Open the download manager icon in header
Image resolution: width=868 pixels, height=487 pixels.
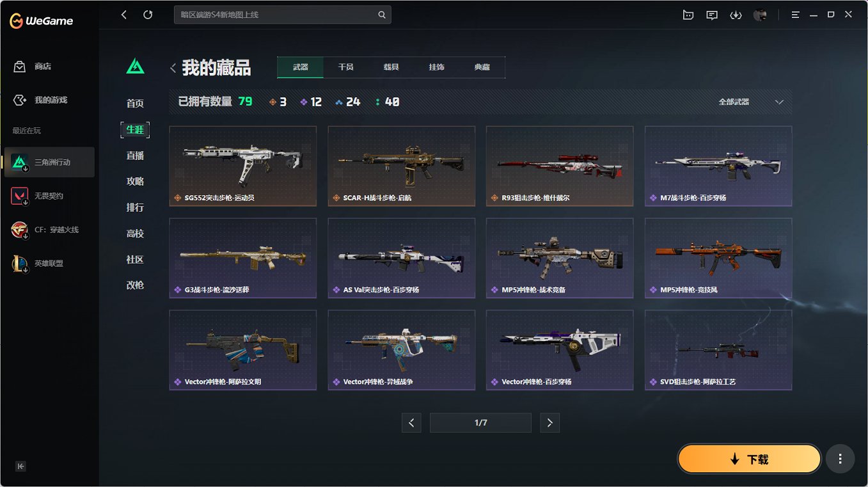pyautogui.click(x=736, y=15)
